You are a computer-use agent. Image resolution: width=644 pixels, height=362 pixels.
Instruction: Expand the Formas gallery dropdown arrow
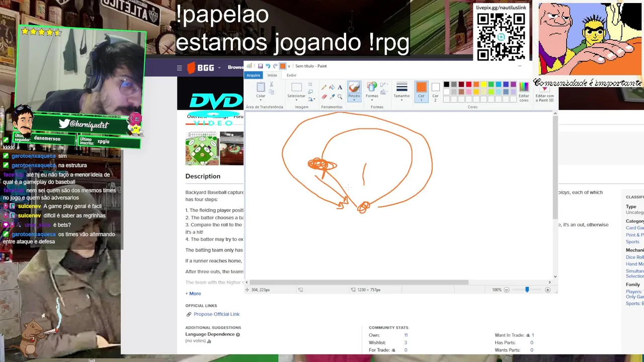click(x=372, y=100)
